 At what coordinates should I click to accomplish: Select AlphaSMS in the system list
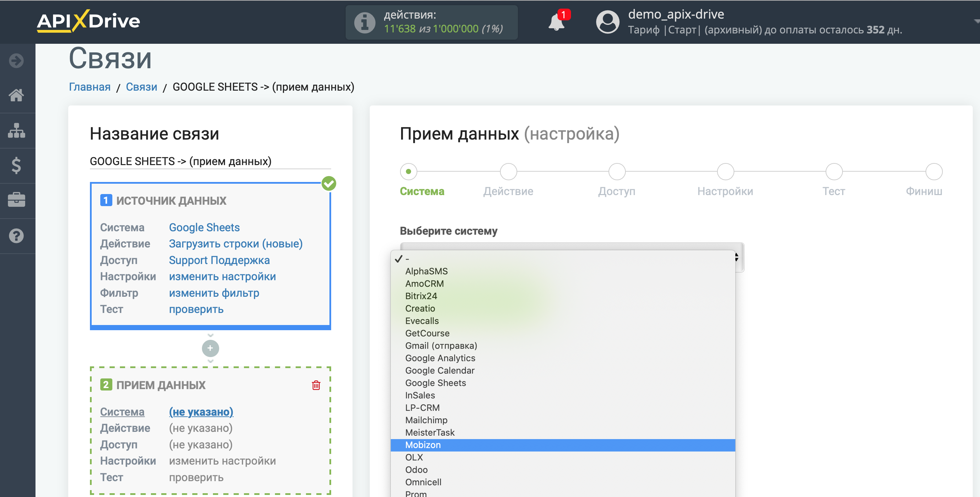(x=563, y=271)
